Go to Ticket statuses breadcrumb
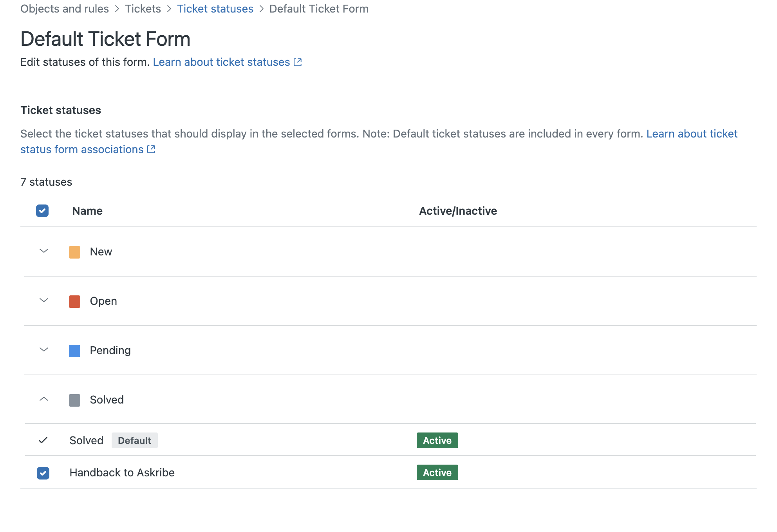The image size is (777, 532). 215,9
